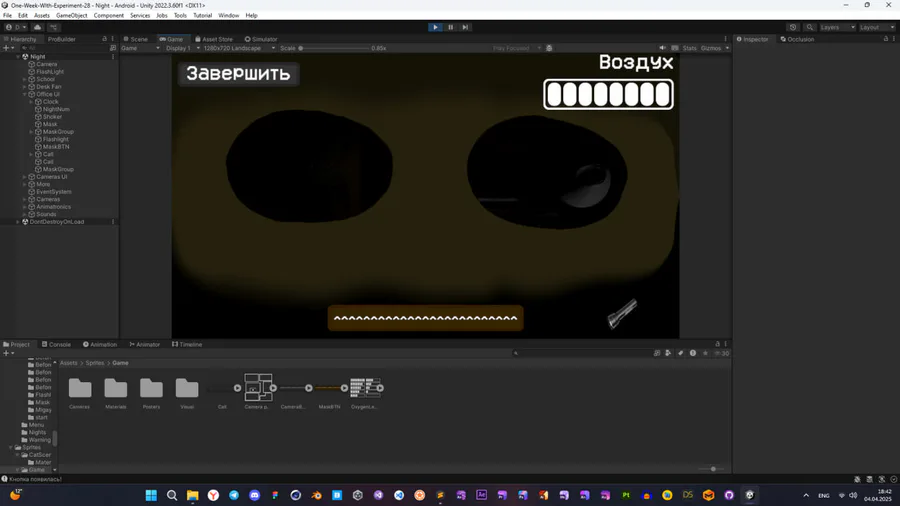Expand the School object in Hierarchy
Screen dimensions: 900x506
click(25, 79)
